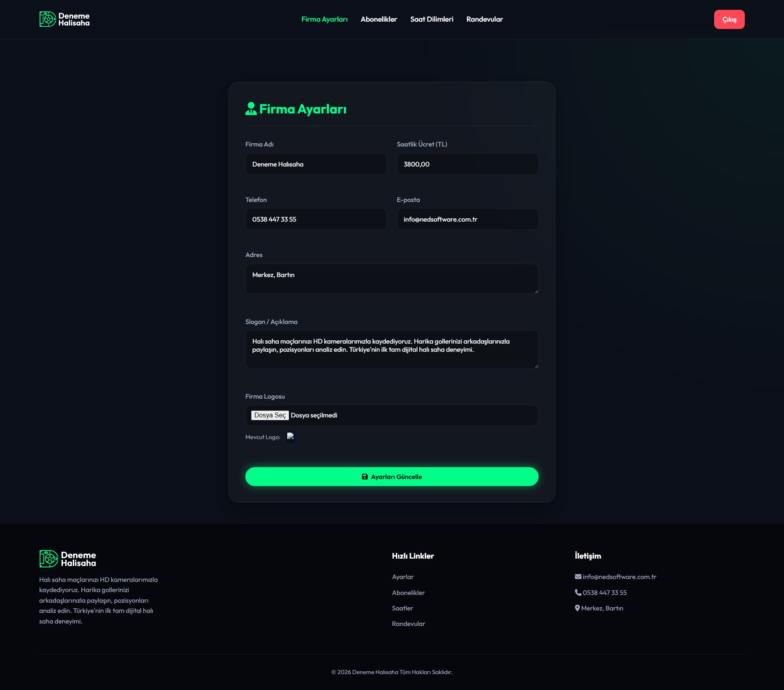The height and width of the screenshot is (690, 784).
Task: Click inside the Slogan / Açıklama textarea
Action: (x=392, y=349)
